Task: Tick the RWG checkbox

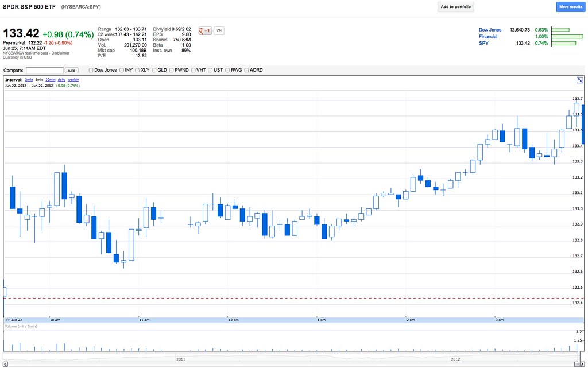Action: pyautogui.click(x=227, y=70)
